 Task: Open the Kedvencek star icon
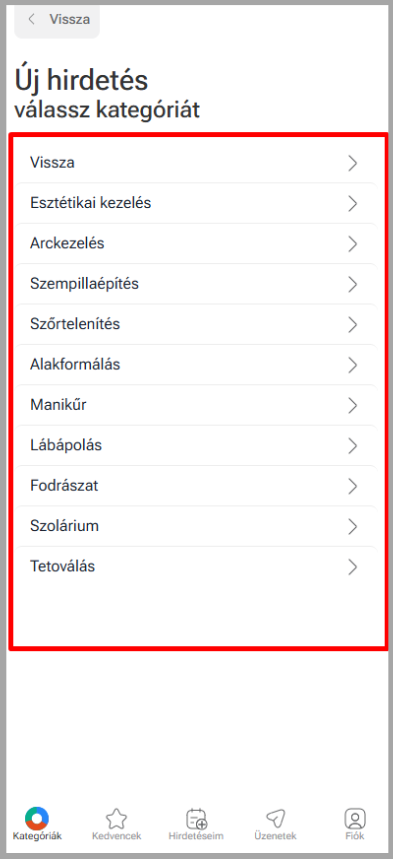pyautogui.click(x=116, y=818)
